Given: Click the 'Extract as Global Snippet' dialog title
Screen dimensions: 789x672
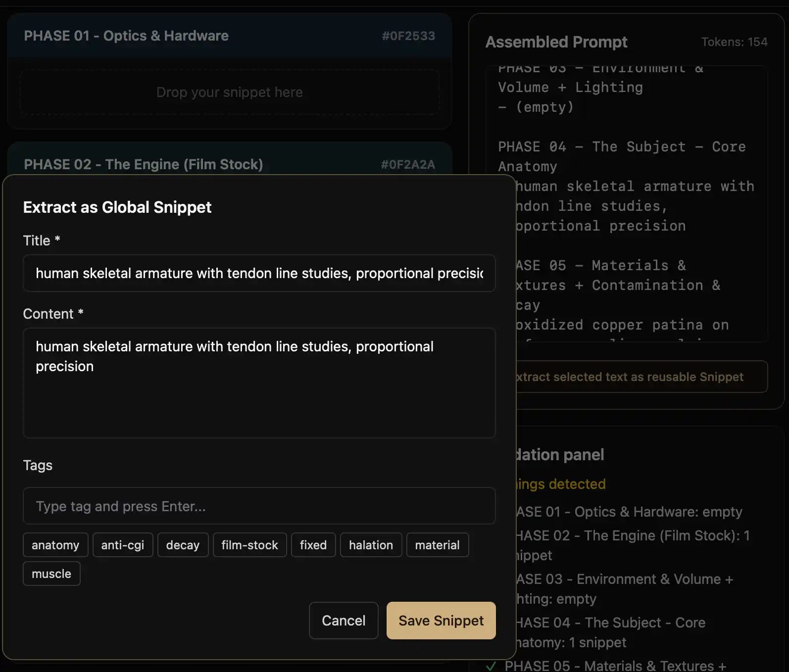Looking at the screenshot, I should click(x=117, y=207).
